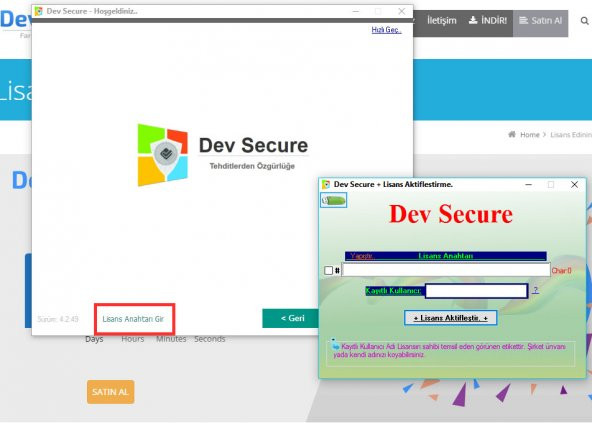Focus the Lisans Anahtarı input field
The height and width of the screenshot is (423, 592).
tap(446, 270)
